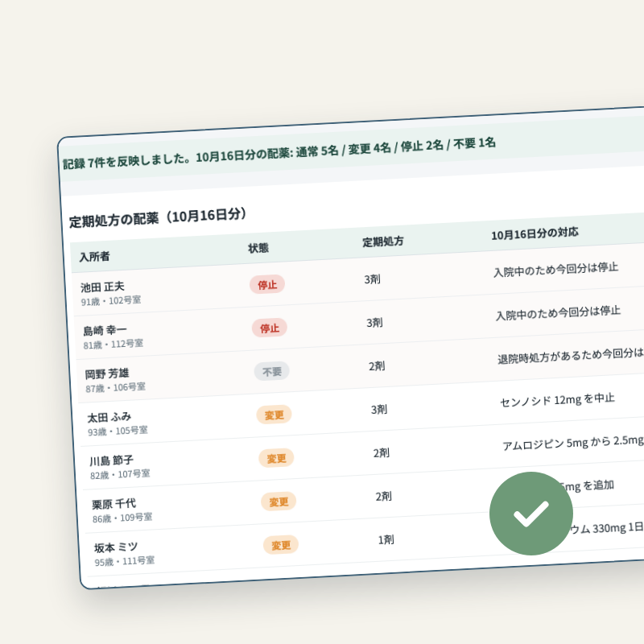Click the 不要 badge for 岡野 芳雄

[x=272, y=371]
